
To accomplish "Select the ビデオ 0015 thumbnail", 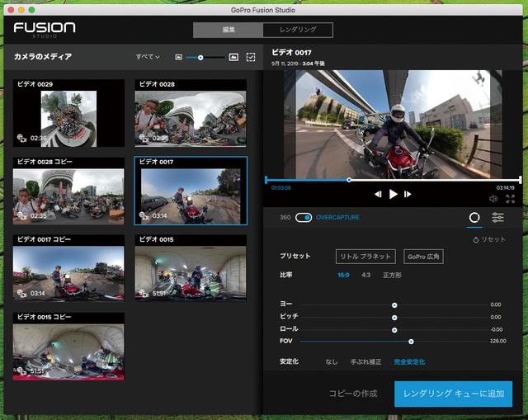I will pos(191,268).
